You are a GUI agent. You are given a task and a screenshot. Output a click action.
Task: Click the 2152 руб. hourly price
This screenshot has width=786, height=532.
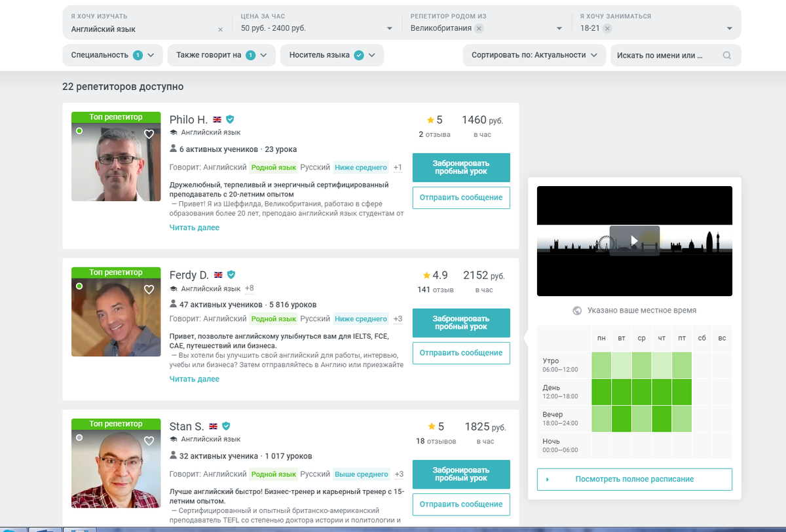[x=484, y=275]
